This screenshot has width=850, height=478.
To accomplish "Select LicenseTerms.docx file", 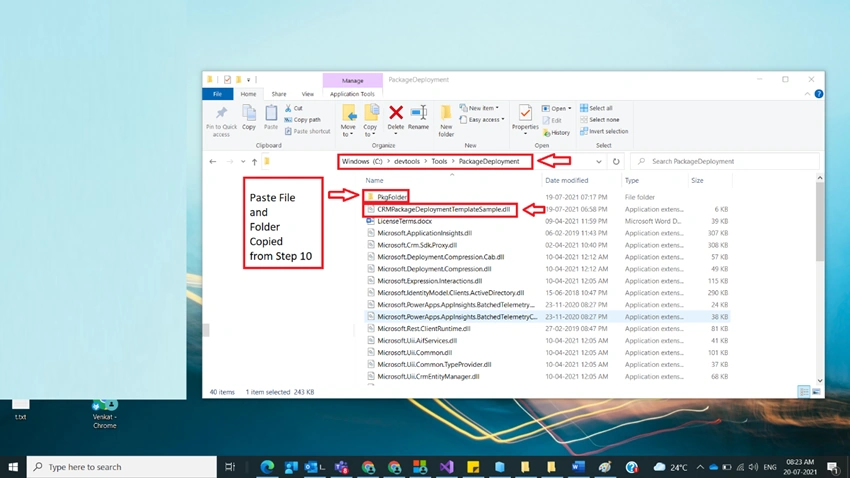I will (404, 221).
